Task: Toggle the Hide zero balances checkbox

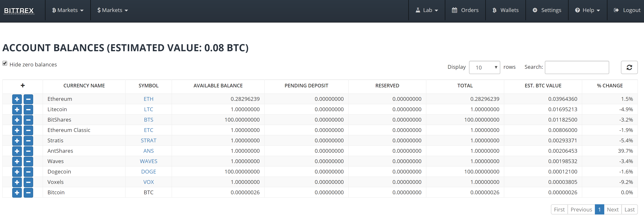Action: pos(5,63)
